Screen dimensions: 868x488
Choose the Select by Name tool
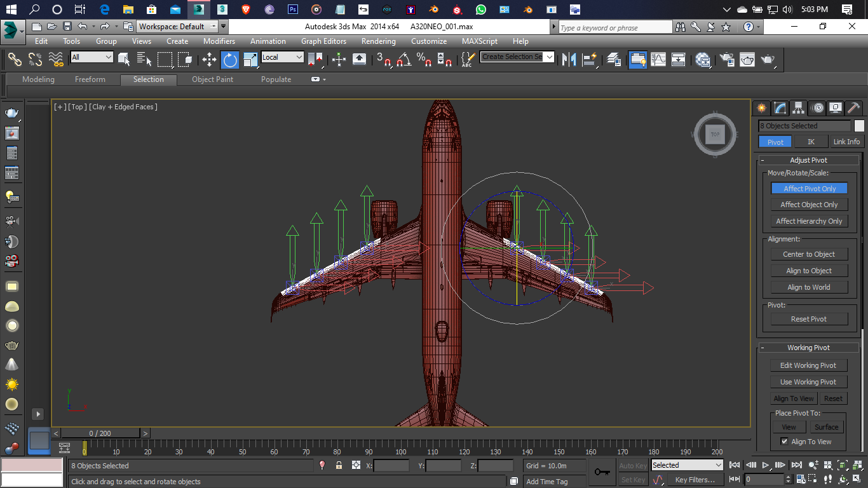144,59
